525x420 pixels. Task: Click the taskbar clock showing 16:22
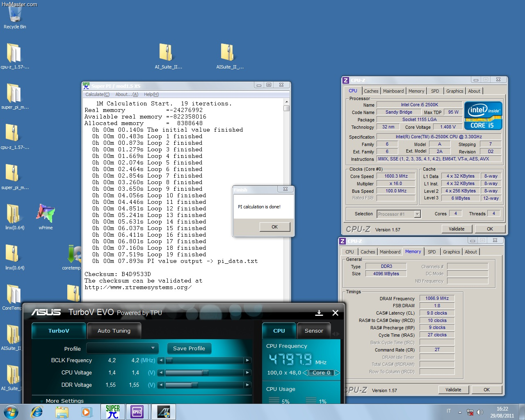click(502, 412)
